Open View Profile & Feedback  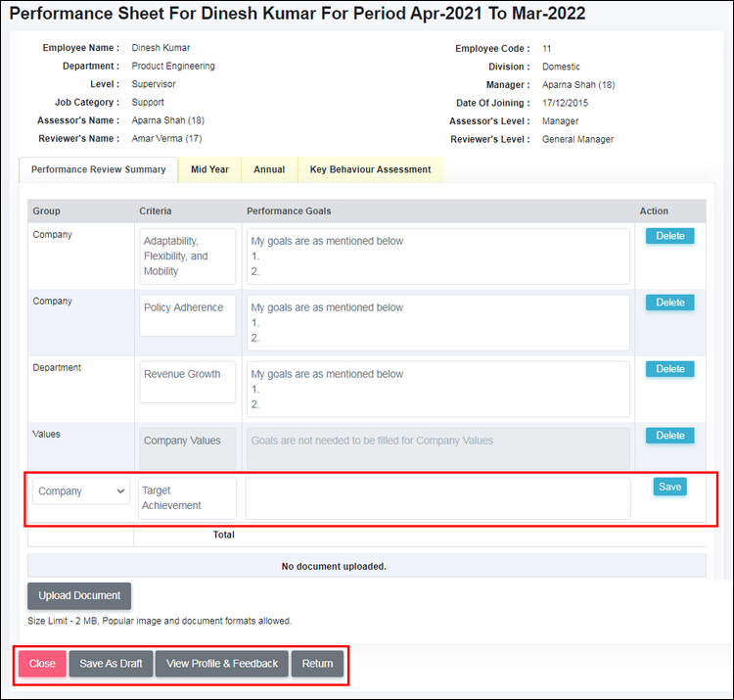[221, 664]
